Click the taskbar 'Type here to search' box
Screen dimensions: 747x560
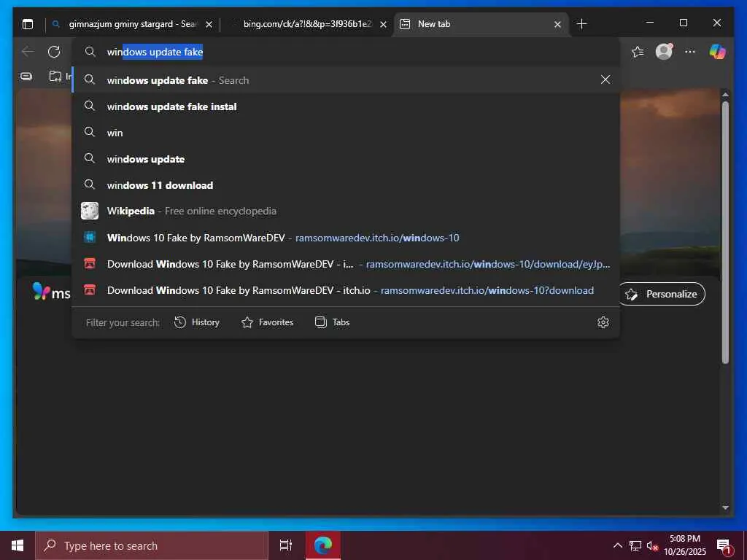[x=152, y=545]
